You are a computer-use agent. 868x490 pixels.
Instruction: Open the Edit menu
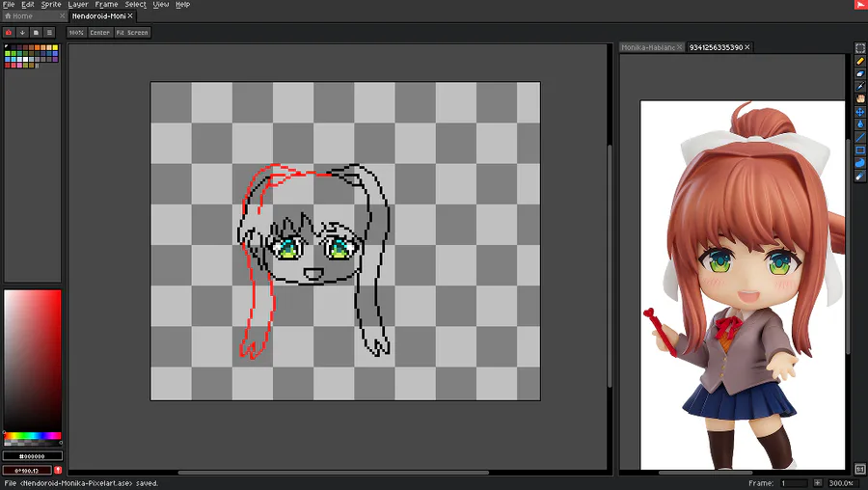pyautogui.click(x=28, y=5)
